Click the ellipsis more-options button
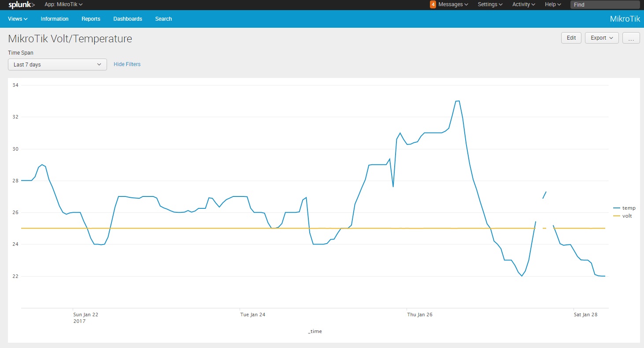The width and height of the screenshot is (644, 348). pyautogui.click(x=631, y=38)
